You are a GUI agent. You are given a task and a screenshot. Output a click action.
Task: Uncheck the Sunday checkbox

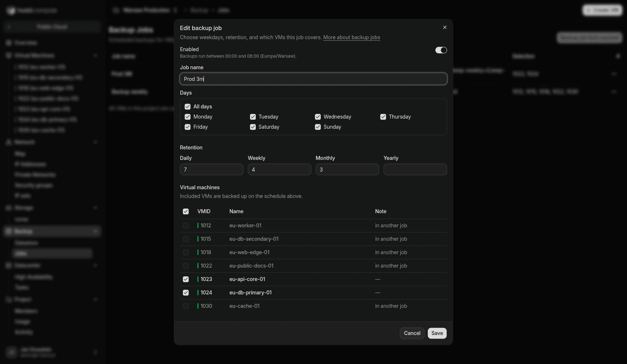coord(318,127)
